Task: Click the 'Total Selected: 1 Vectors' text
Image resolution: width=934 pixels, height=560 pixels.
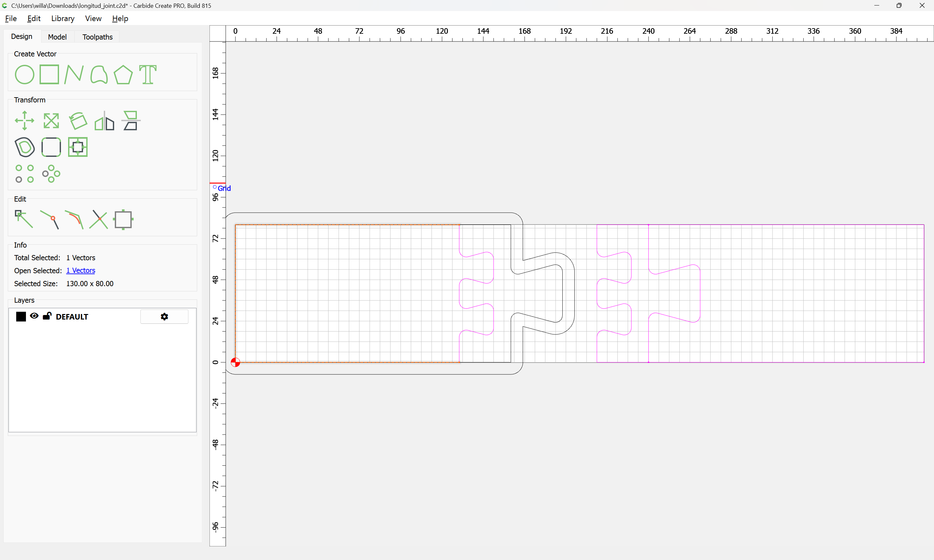Action: click(55, 258)
